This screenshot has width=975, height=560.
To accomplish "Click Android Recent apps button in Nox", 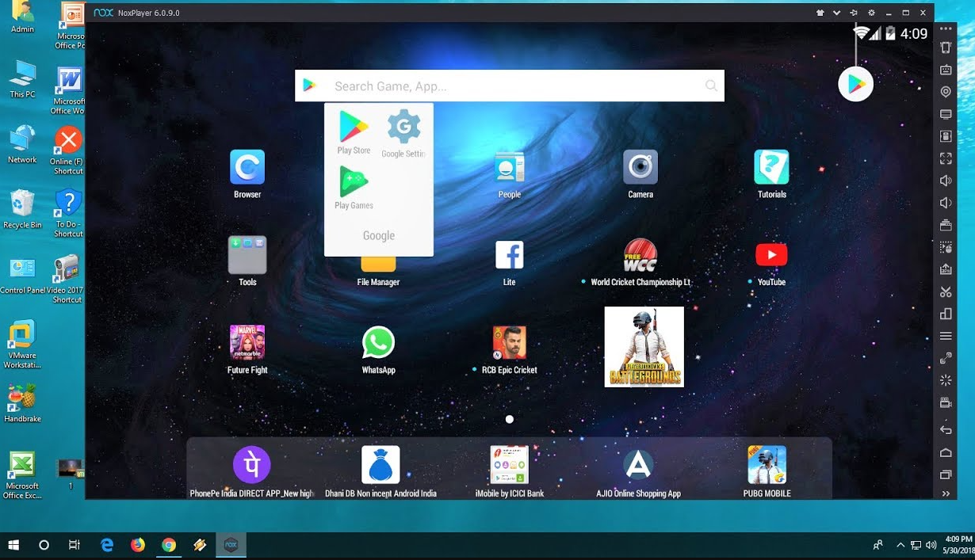I will [946, 474].
